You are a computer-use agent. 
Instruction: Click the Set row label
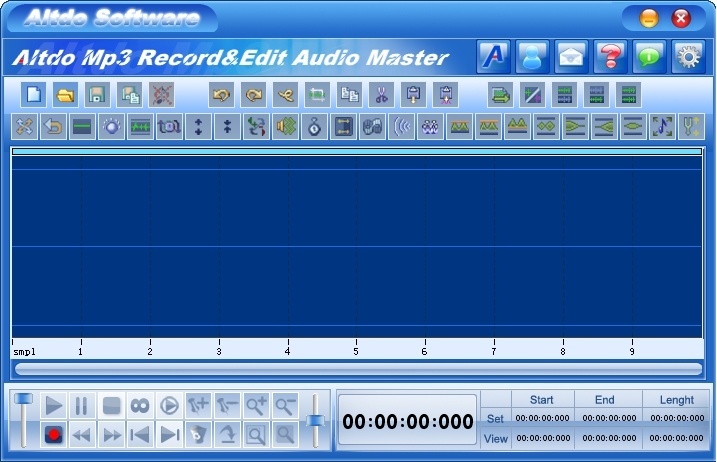point(495,418)
